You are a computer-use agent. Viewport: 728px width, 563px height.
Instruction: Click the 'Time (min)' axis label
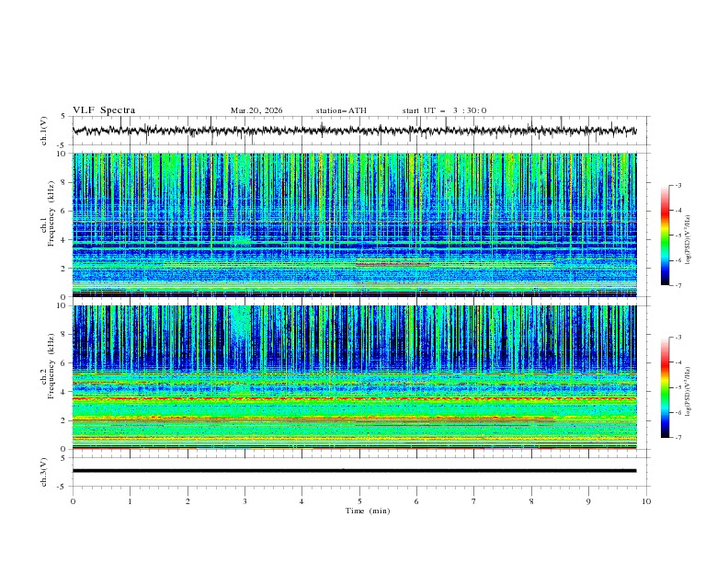[368, 511]
